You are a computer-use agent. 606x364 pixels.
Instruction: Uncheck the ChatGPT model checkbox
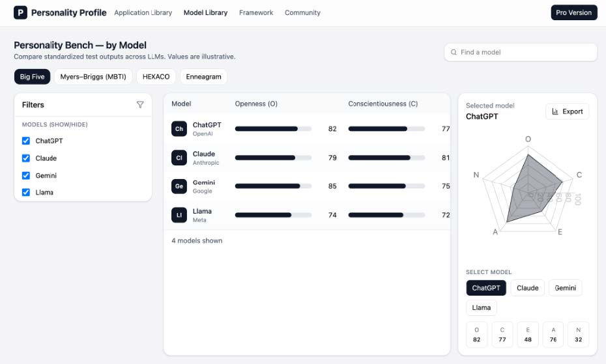click(26, 141)
